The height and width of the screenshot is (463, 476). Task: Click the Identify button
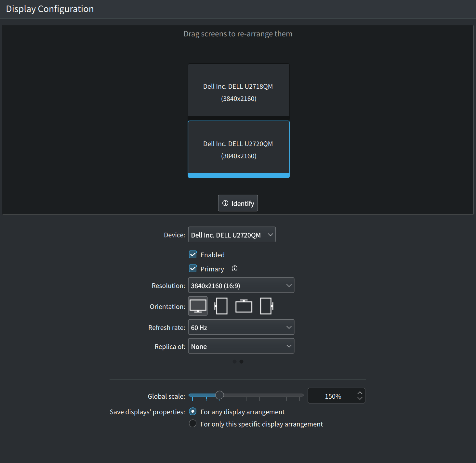pyautogui.click(x=238, y=203)
